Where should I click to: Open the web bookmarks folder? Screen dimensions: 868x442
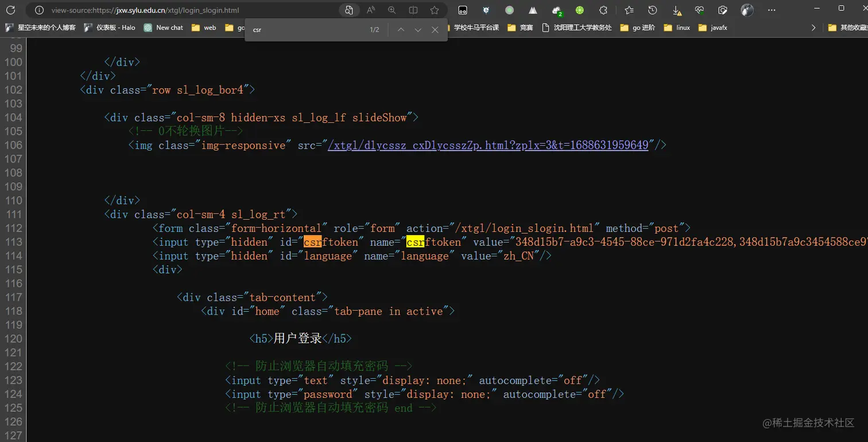pos(204,28)
